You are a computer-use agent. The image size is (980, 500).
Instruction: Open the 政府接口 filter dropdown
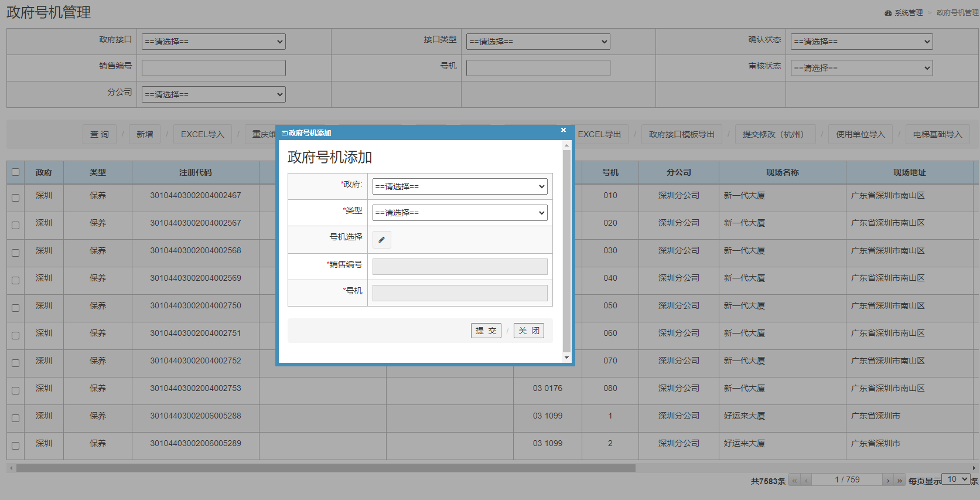214,42
